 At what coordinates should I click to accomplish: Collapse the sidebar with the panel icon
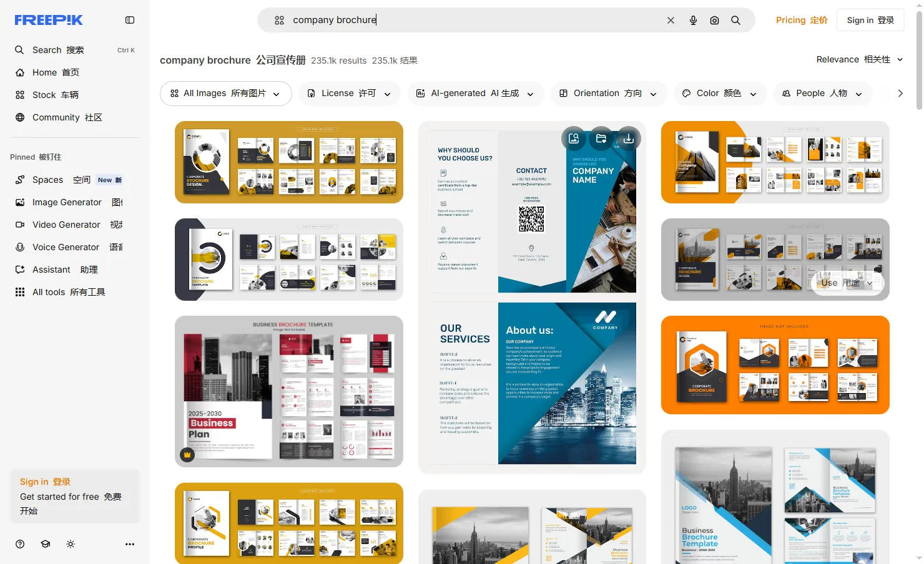pyautogui.click(x=130, y=20)
